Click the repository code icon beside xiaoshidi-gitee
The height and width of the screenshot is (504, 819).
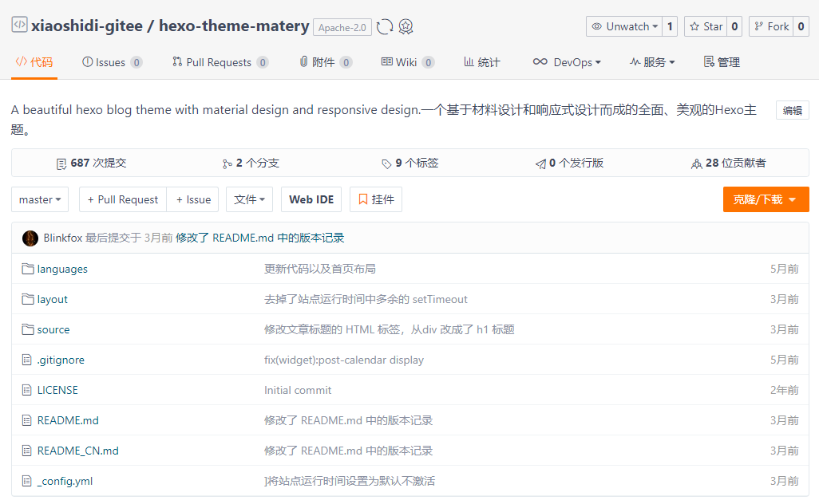(19, 25)
